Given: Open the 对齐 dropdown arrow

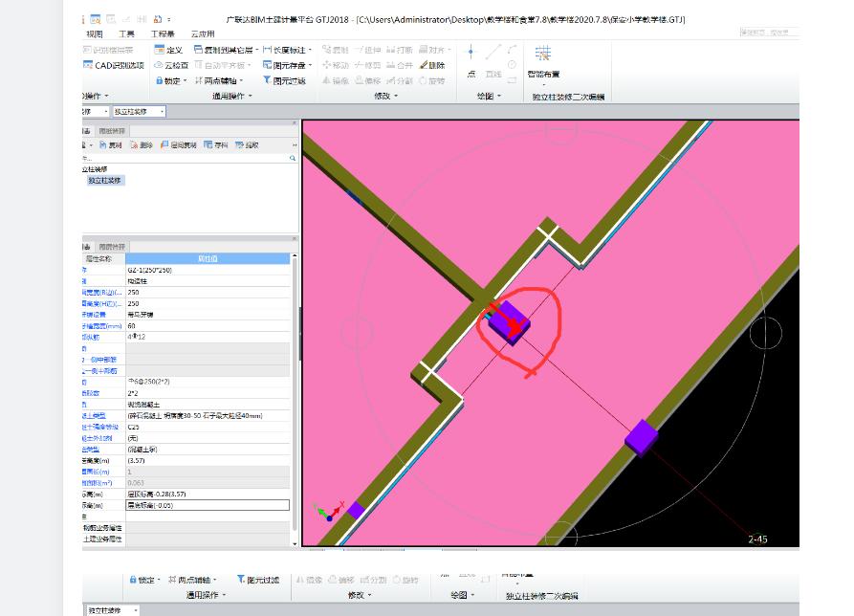Looking at the screenshot, I should (449, 50).
